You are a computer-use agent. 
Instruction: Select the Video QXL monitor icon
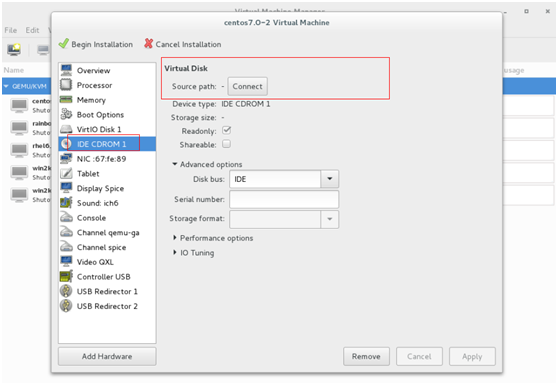(x=66, y=262)
